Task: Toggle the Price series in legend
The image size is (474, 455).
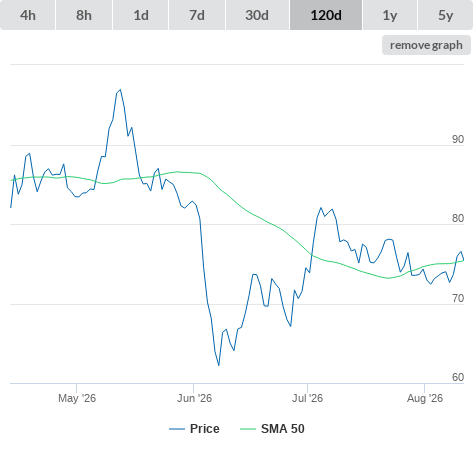Action: 204,429
